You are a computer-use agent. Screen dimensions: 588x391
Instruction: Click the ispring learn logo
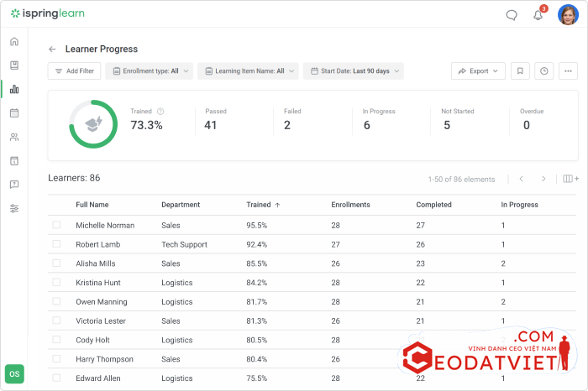pos(48,13)
